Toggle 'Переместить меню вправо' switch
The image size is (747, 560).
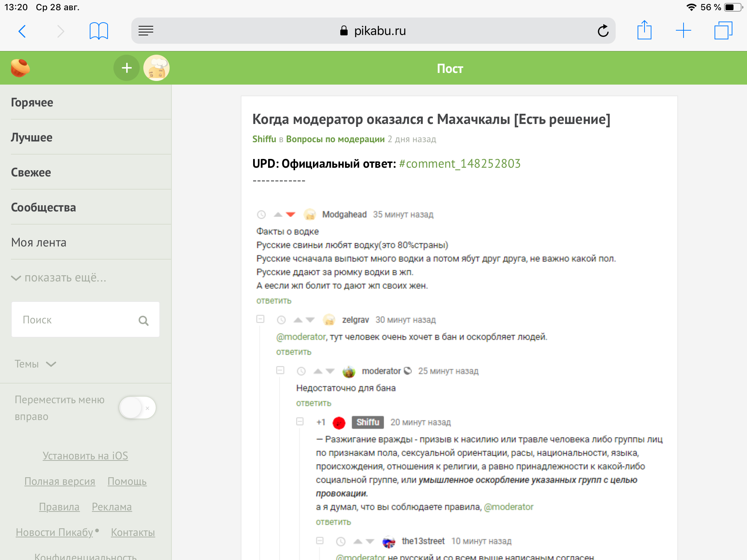137,408
